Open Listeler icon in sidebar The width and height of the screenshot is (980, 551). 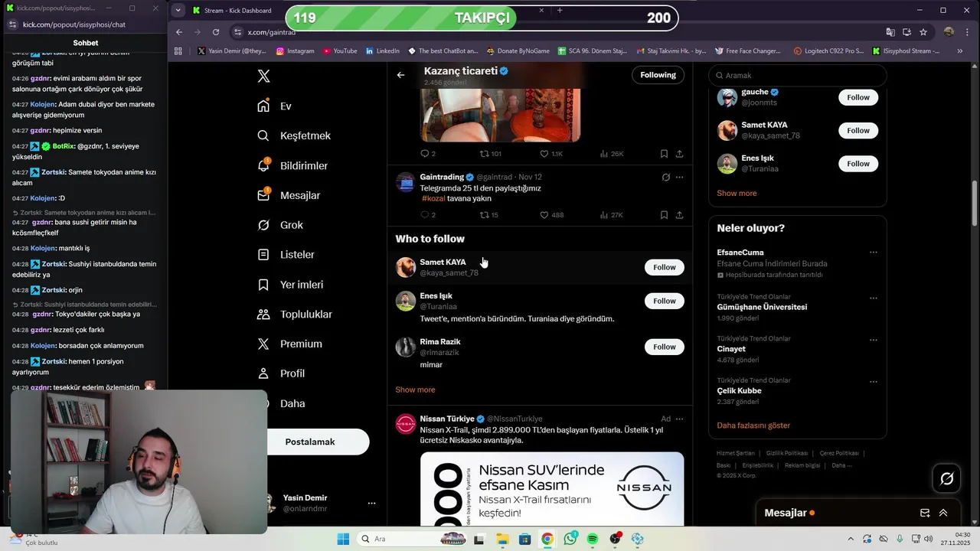pyautogui.click(x=263, y=254)
